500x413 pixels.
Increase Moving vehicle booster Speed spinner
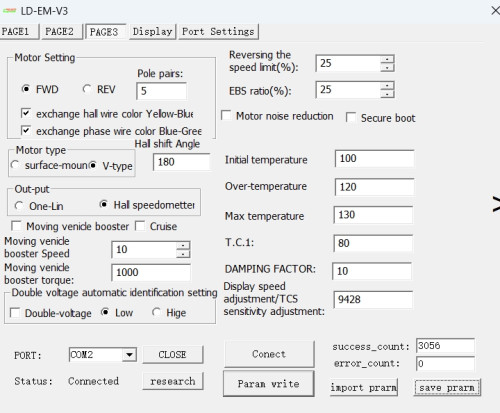(183, 246)
